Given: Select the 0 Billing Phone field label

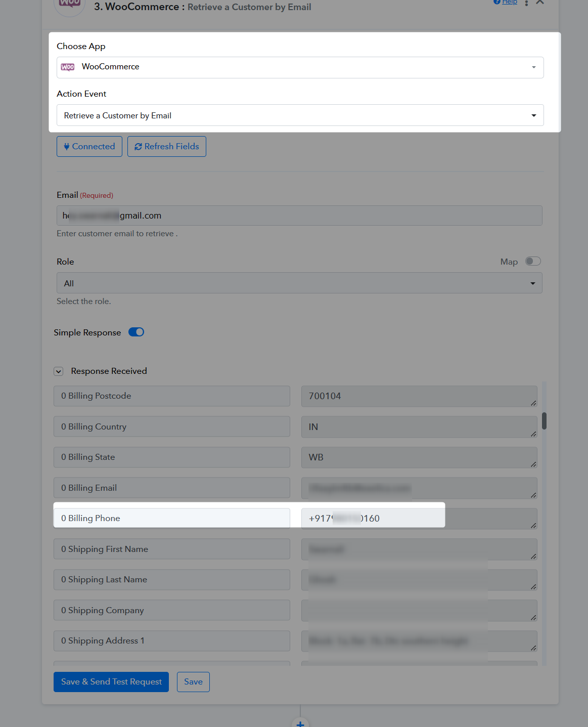Looking at the screenshot, I should 172,518.
